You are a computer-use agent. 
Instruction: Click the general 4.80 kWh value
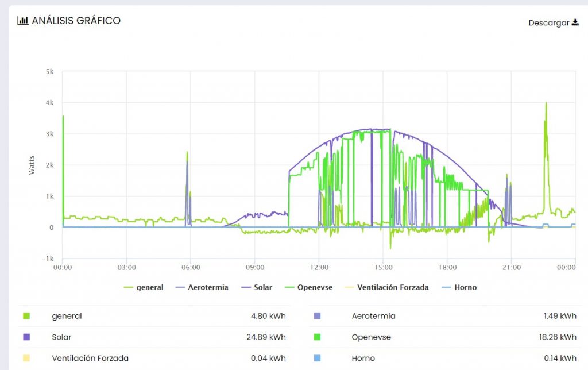[x=268, y=316]
